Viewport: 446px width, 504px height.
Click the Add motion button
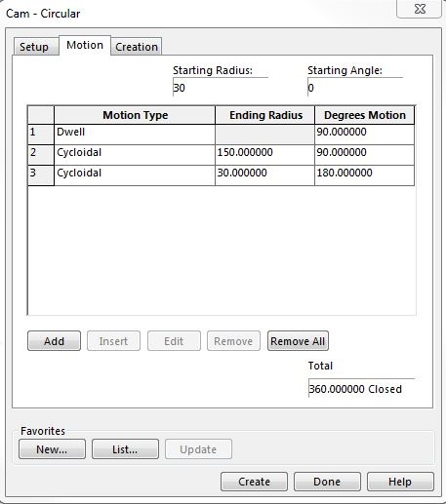pos(54,341)
